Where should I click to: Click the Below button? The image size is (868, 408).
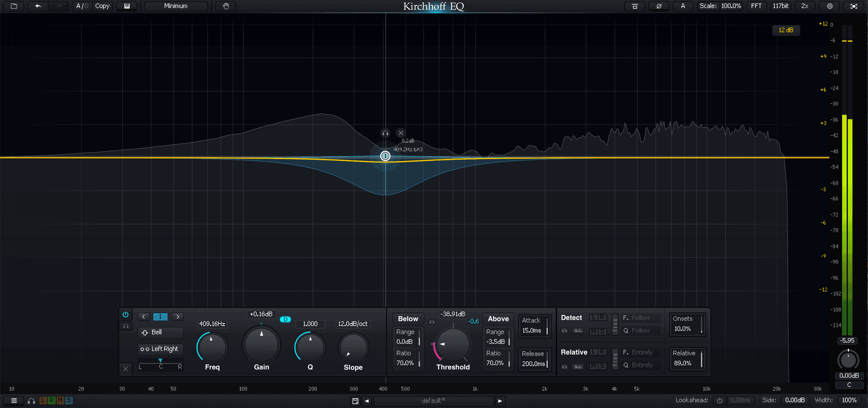coord(408,319)
